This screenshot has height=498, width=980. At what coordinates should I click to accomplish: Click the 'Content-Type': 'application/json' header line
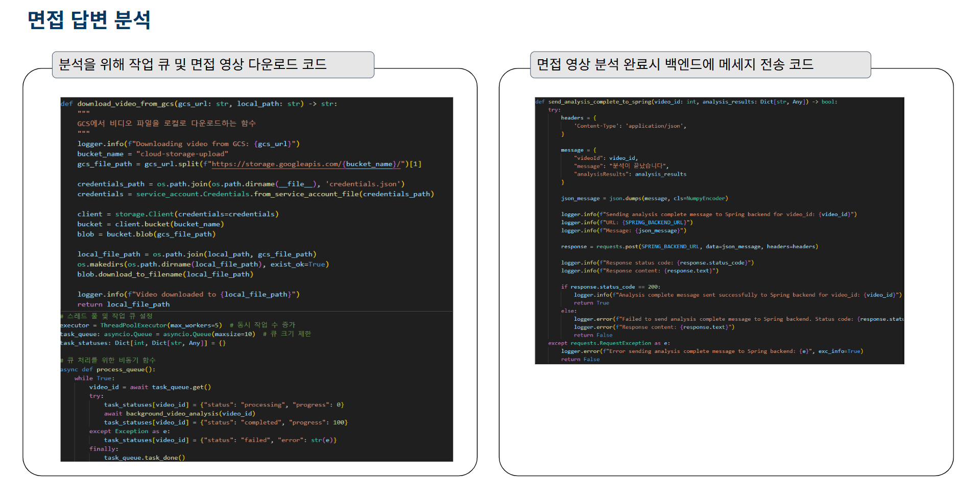pyautogui.click(x=630, y=126)
